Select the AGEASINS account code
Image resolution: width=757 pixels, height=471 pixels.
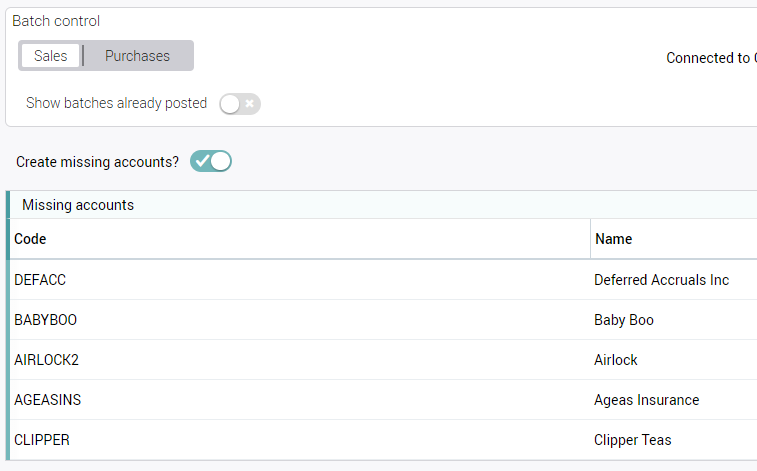tap(47, 400)
